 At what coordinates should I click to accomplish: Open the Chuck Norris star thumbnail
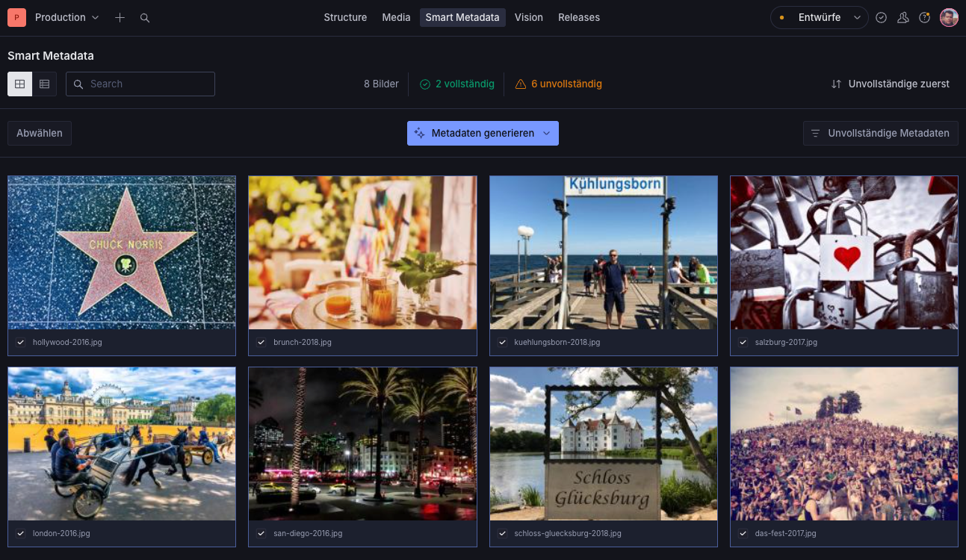[x=122, y=252]
